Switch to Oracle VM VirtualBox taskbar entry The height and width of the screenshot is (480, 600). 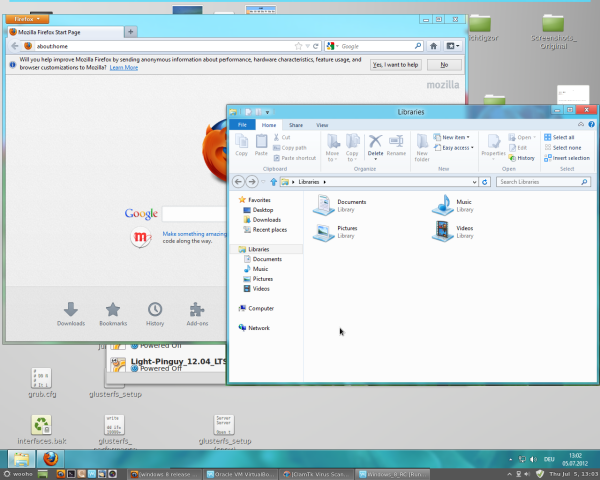click(240, 475)
